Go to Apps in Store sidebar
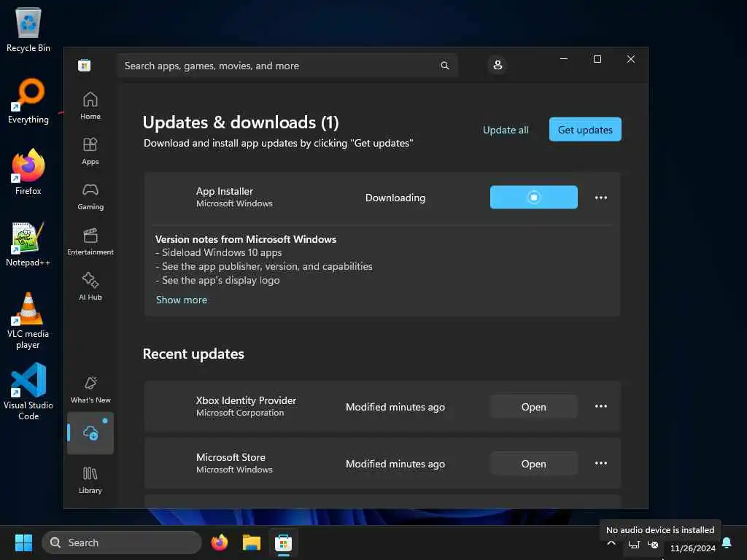747x560 pixels. point(90,151)
